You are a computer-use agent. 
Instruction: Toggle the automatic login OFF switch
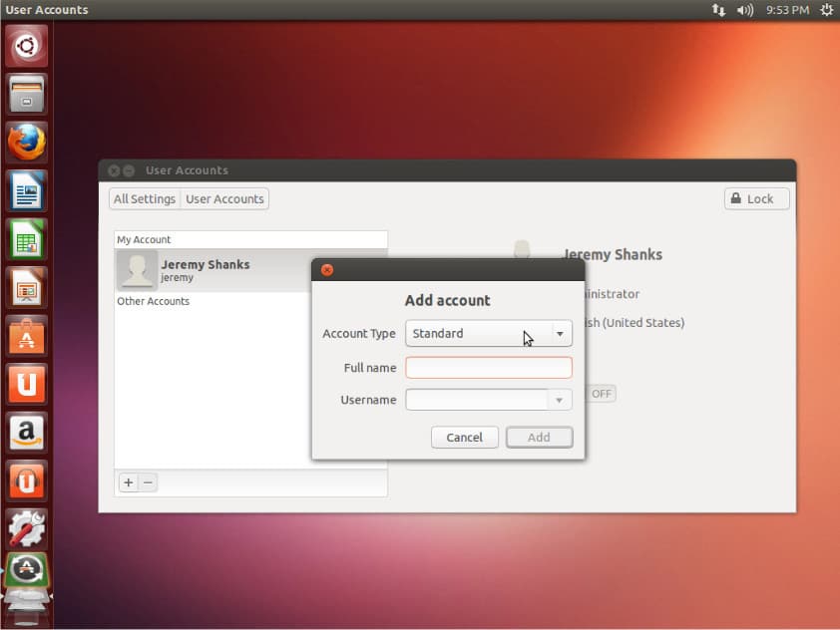(602, 394)
